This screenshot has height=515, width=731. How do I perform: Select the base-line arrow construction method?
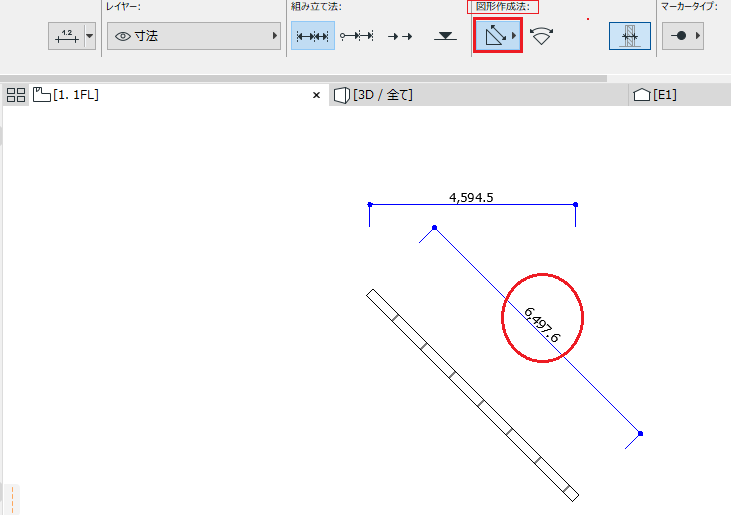pos(400,36)
